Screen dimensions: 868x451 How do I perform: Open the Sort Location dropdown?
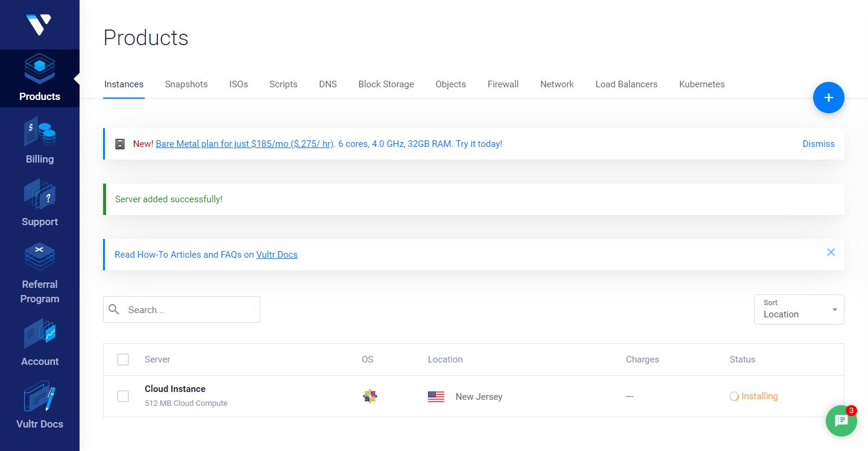(799, 309)
